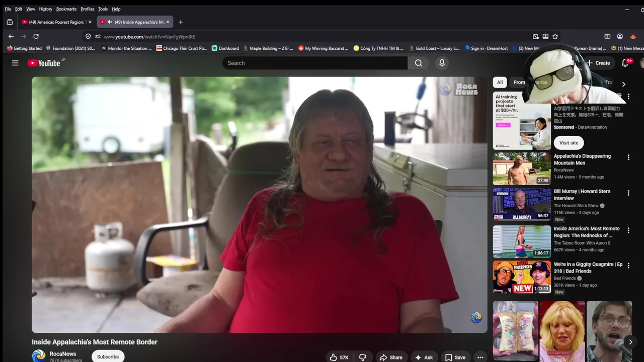Open the more actions ellipsis below video
This screenshot has height=362, width=644.
(x=480, y=357)
